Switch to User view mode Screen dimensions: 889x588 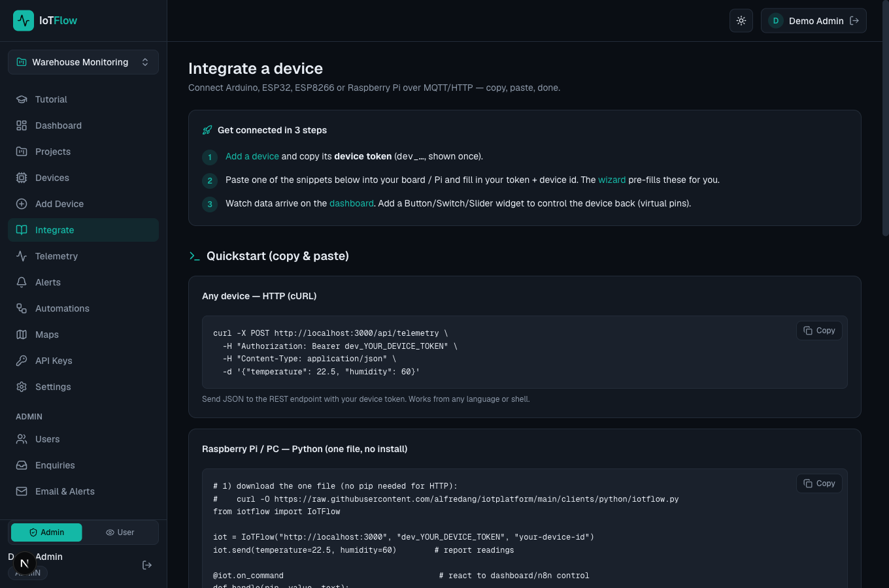(x=120, y=532)
